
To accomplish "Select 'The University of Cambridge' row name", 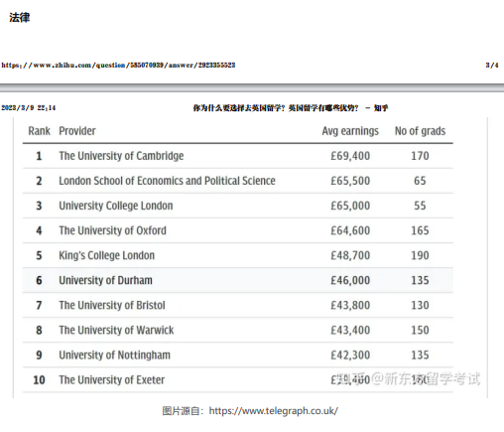I will click(121, 156).
